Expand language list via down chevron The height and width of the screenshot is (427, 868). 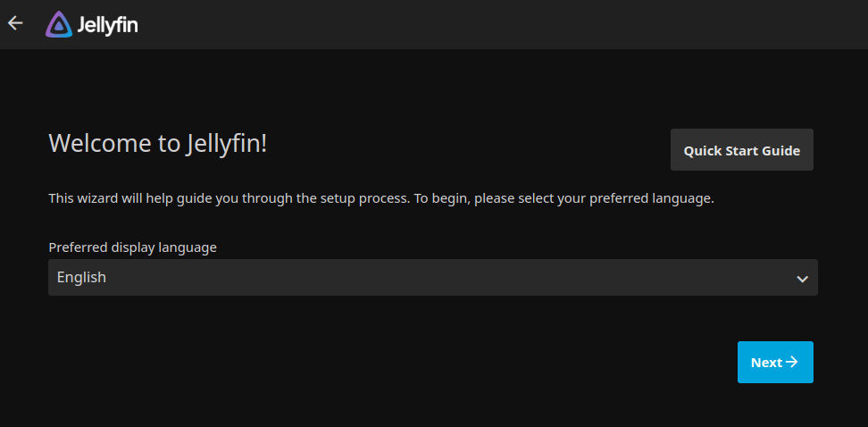(802, 279)
